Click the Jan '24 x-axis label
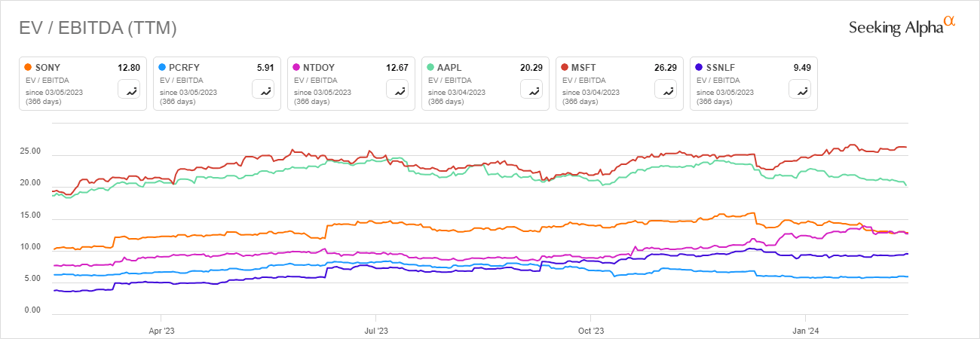Image resolution: width=980 pixels, height=339 pixels. pos(806,330)
